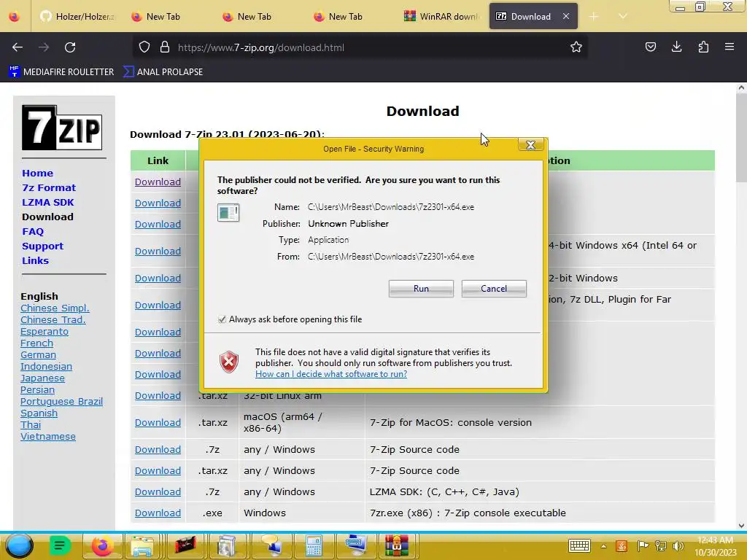Click the scrollbar down arrow
This screenshot has height=560, width=747.
coord(741,525)
